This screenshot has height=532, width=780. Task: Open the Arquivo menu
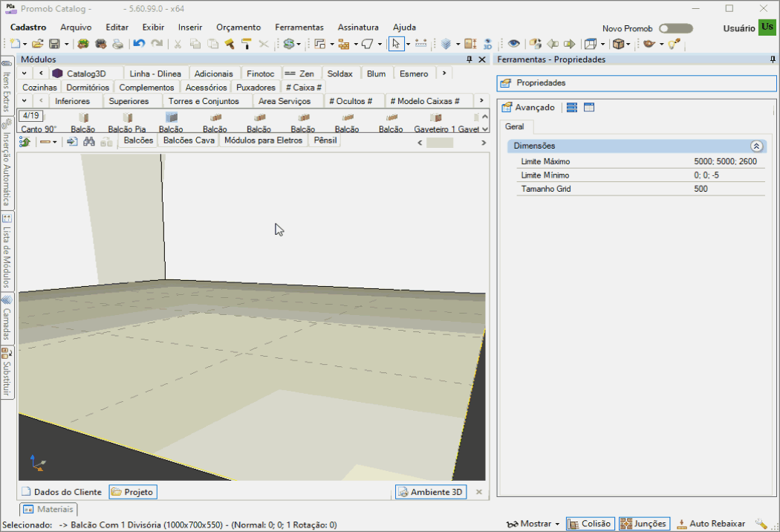(x=76, y=27)
